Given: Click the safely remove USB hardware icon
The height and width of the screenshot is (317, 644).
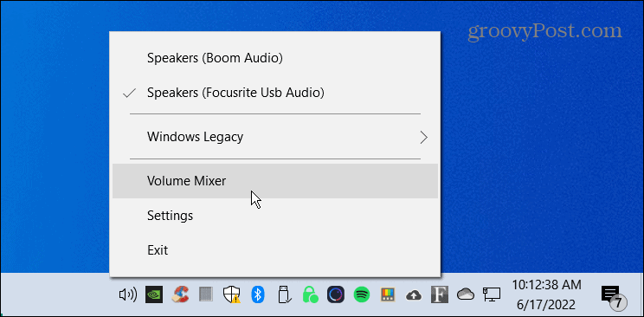Looking at the screenshot, I should (284, 294).
